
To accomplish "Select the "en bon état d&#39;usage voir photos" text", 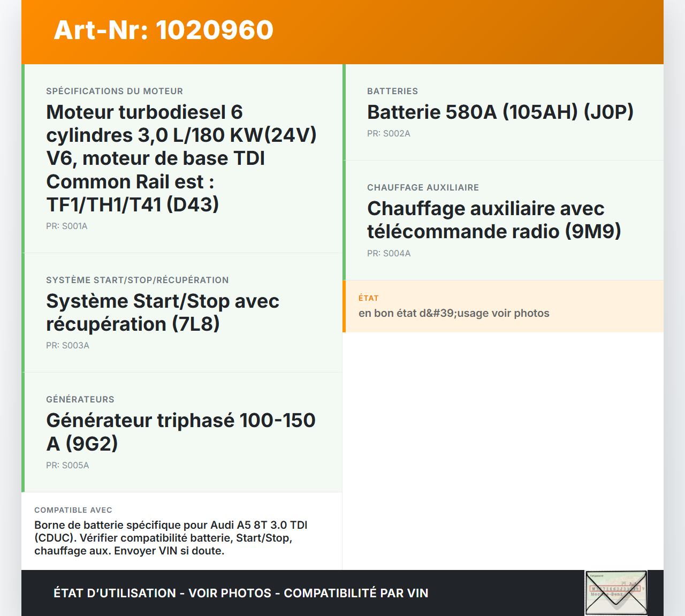I will tap(454, 313).
